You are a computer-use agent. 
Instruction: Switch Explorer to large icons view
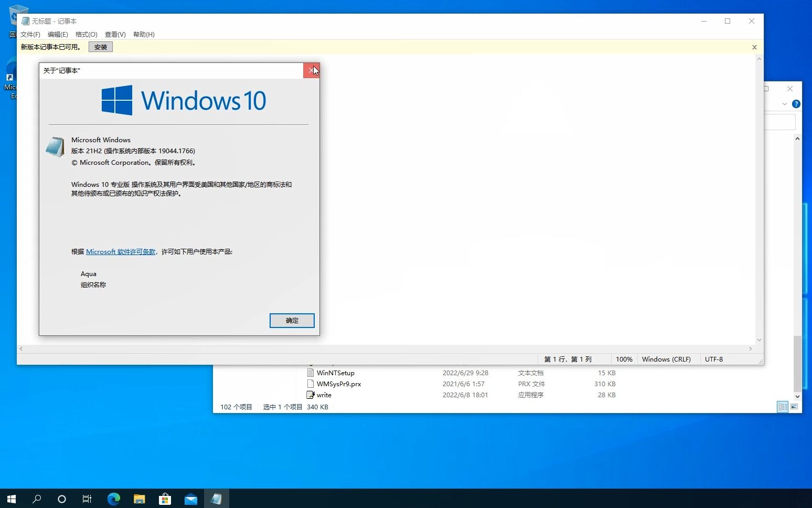pyautogui.click(x=794, y=407)
